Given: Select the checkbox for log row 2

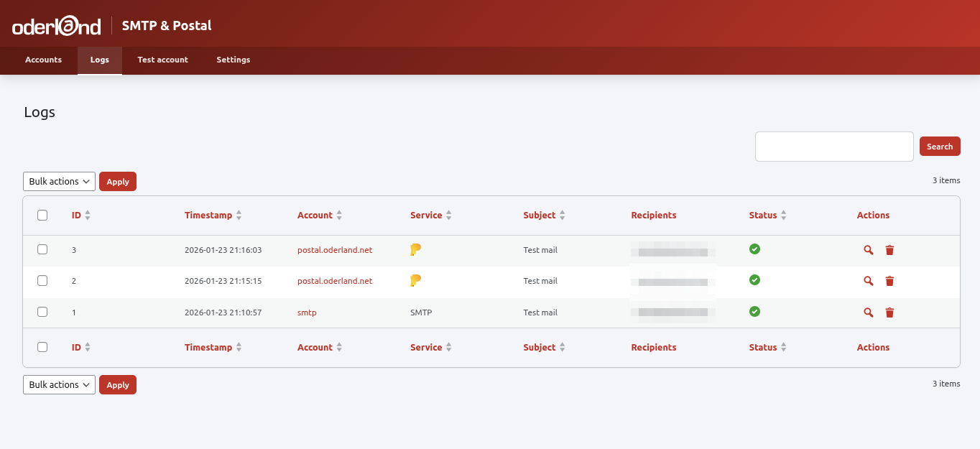Looking at the screenshot, I should click(42, 281).
